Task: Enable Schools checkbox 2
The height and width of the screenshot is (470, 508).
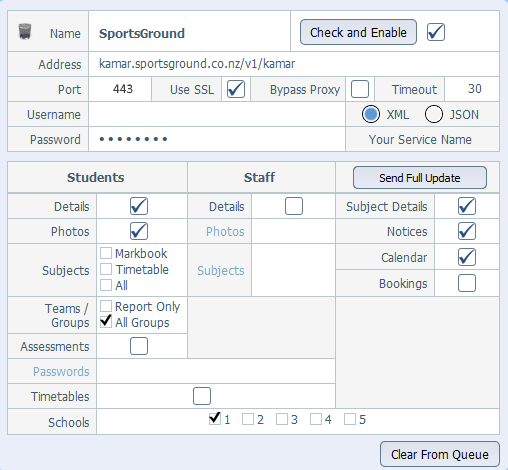Action: (x=248, y=419)
